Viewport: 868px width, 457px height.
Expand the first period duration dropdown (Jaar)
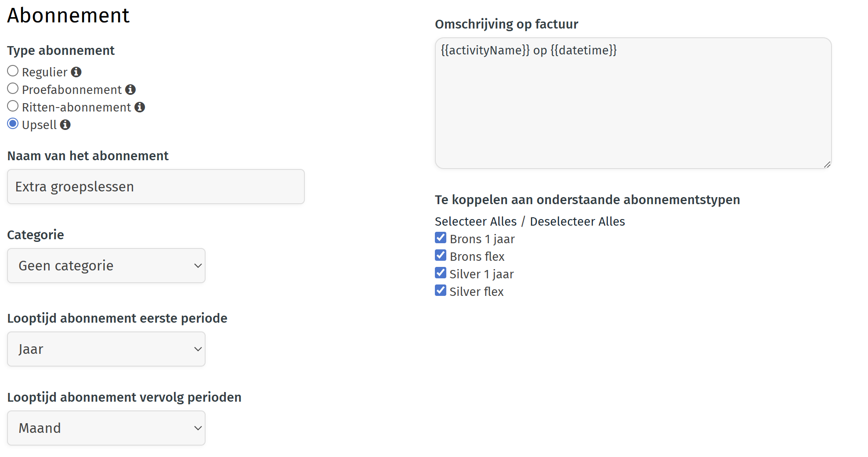pyautogui.click(x=106, y=349)
